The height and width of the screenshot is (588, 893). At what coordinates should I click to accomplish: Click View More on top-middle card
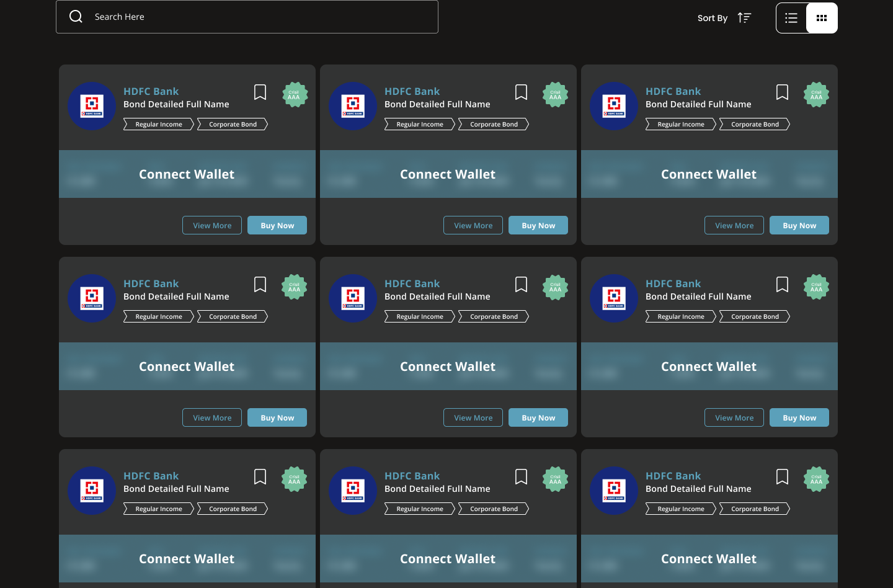[473, 225]
